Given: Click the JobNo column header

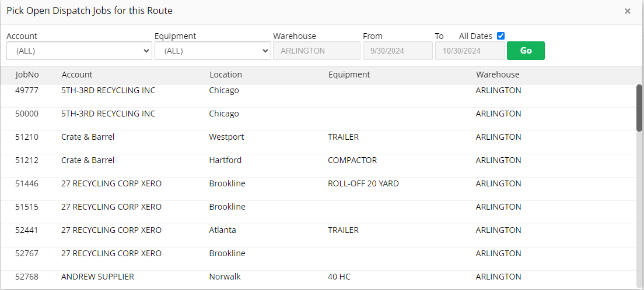Looking at the screenshot, I should click(x=27, y=75).
